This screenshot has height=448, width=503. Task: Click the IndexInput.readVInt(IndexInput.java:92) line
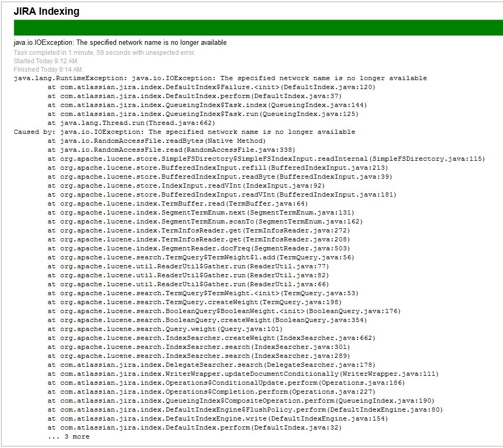186,186
